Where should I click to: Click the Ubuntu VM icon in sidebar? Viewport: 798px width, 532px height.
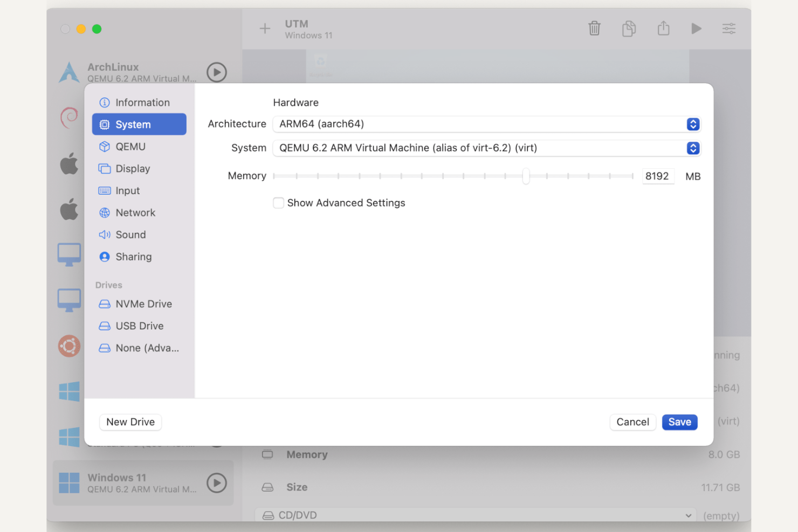point(69,346)
